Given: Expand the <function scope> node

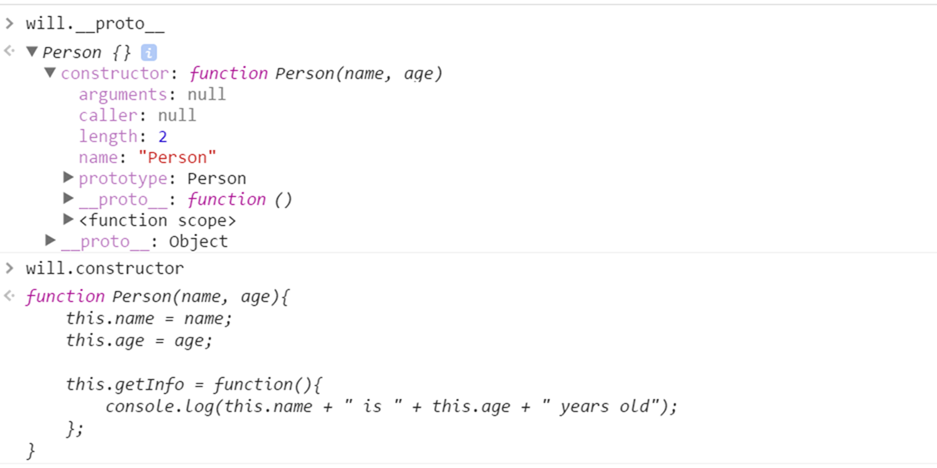Looking at the screenshot, I should pyautogui.click(x=68, y=220).
